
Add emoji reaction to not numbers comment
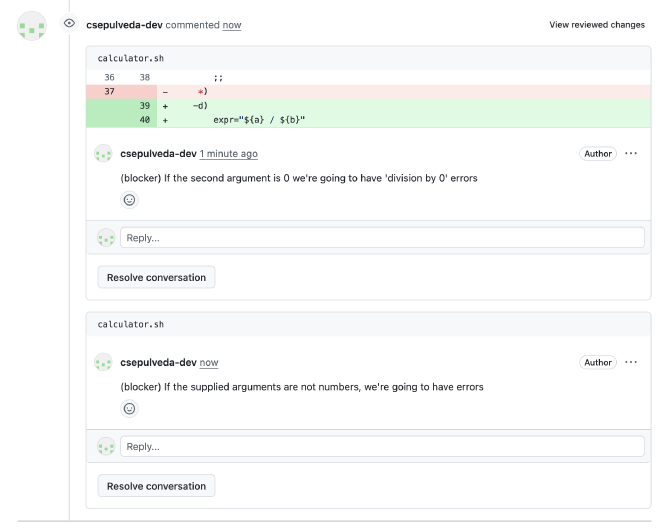[x=129, y=408]
